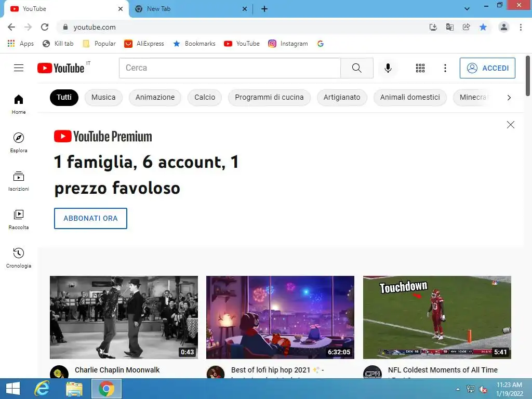Open the Kill tab bookmark
The image size is (532, 399).
coord(58,44)
